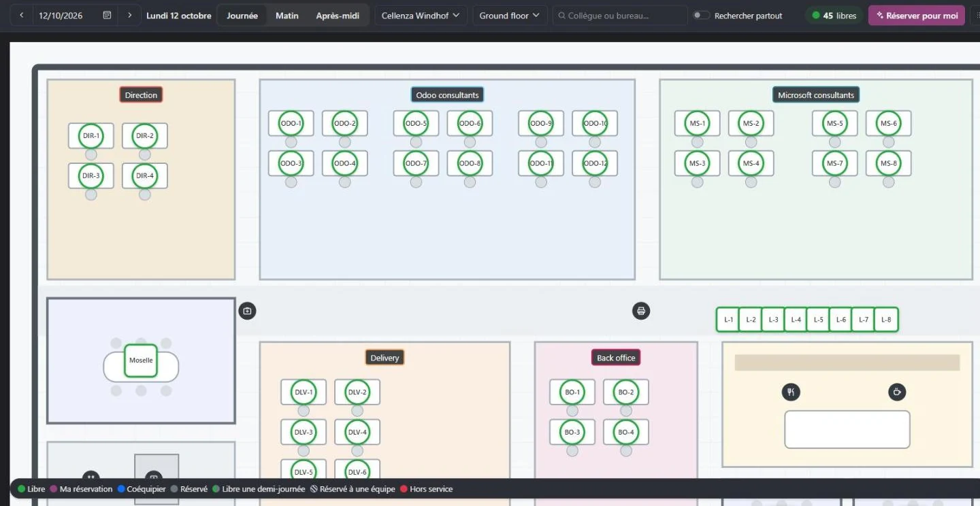Screen dimensions: 980x506
Task: Go to the next day arrow
Action: [x=129, y=15]
